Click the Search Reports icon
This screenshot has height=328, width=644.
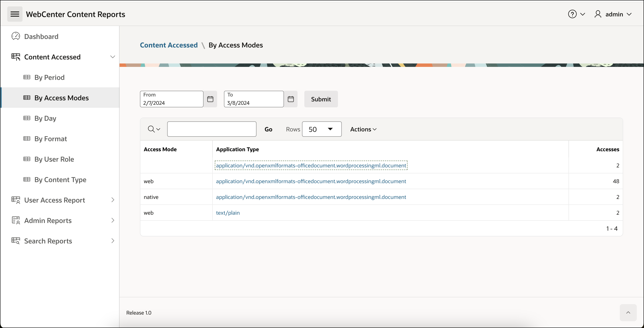pyautogui.click(x=16, y=241)
